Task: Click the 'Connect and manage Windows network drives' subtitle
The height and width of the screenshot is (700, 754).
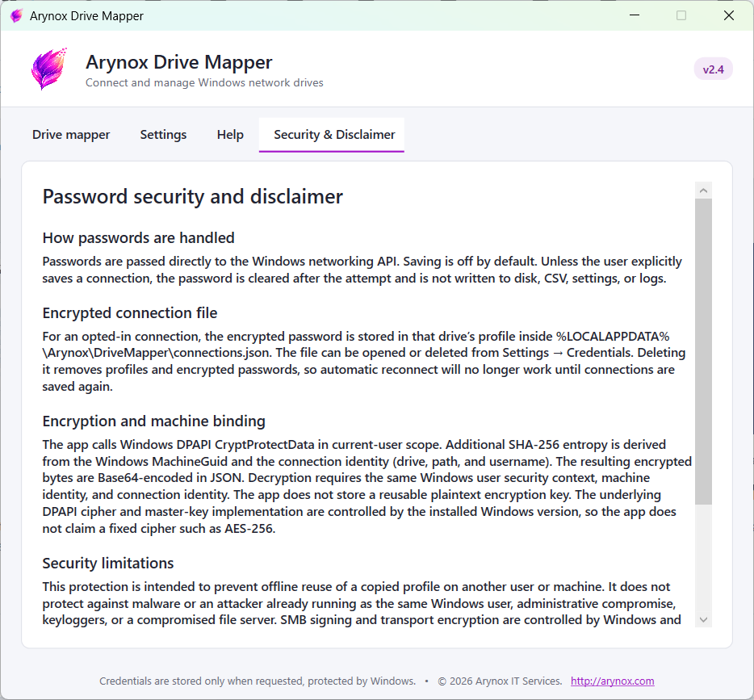Action: [x=204, y=82]
